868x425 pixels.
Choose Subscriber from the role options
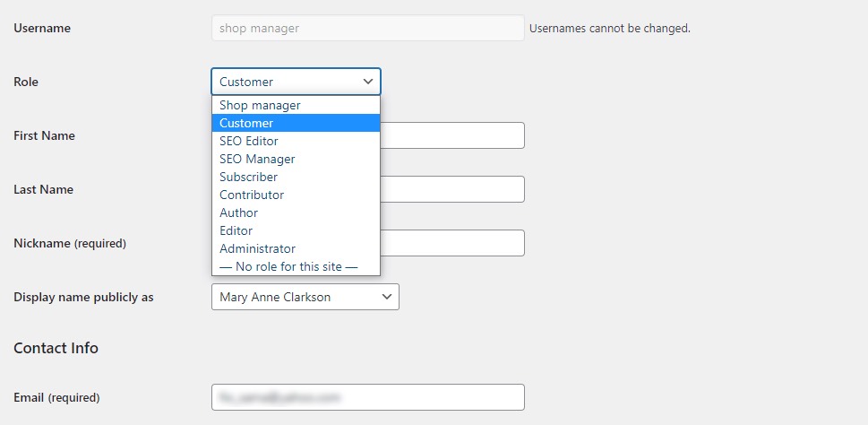tap(296, 177)
